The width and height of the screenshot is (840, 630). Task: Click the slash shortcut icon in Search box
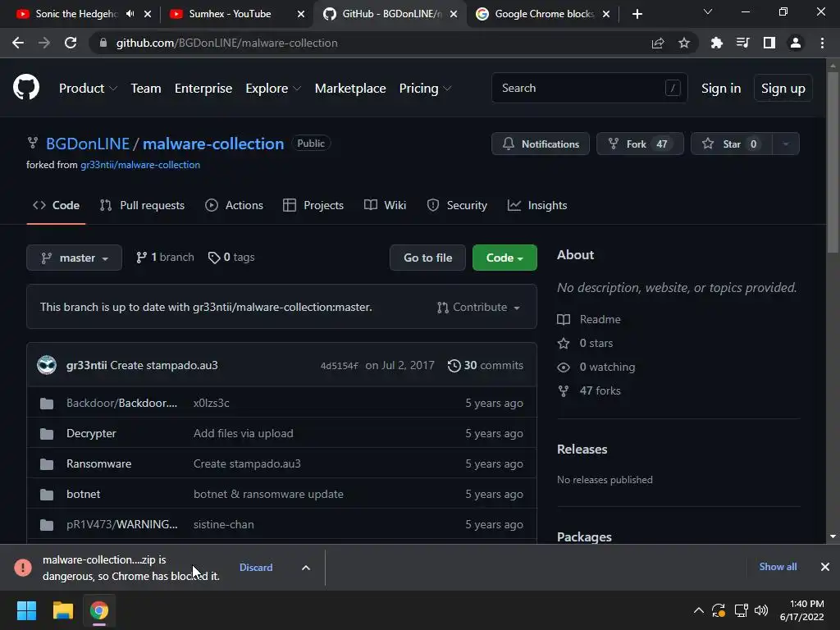coord(673,88)
